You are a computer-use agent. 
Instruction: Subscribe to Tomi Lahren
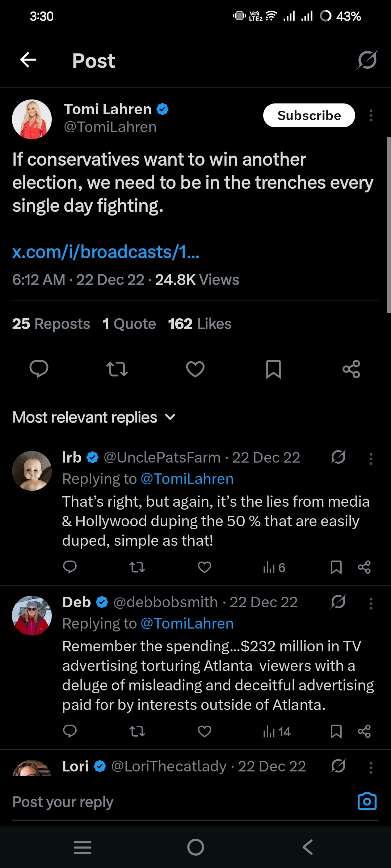(x=309, y=116)
